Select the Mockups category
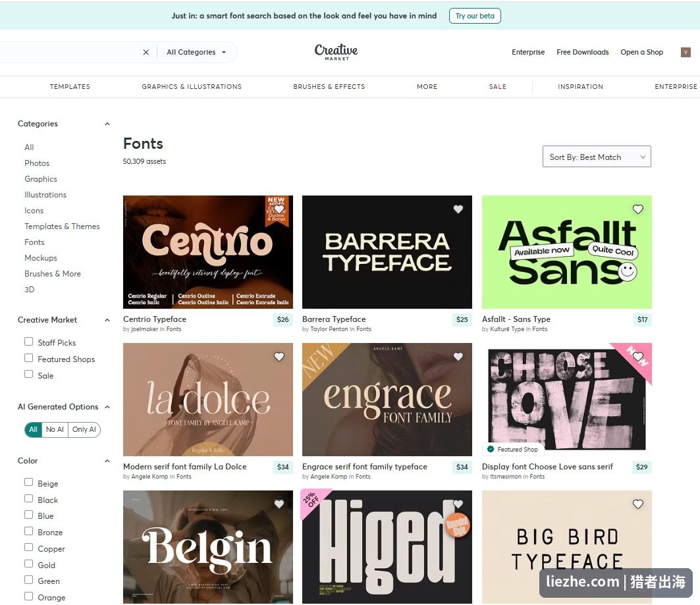The image size is (700, 605). tap(41, 258)
